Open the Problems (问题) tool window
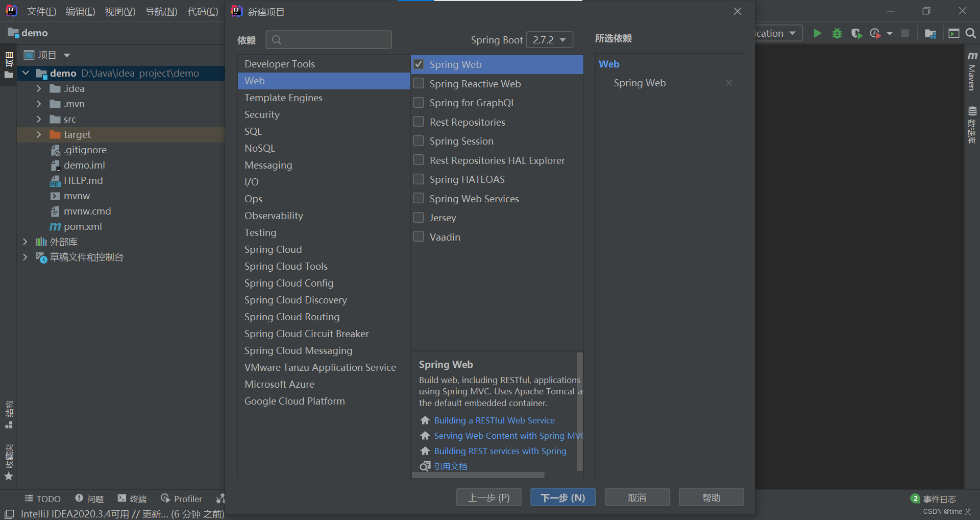The height and width of the screenshot is (520, 980). [x=89, y=499]
